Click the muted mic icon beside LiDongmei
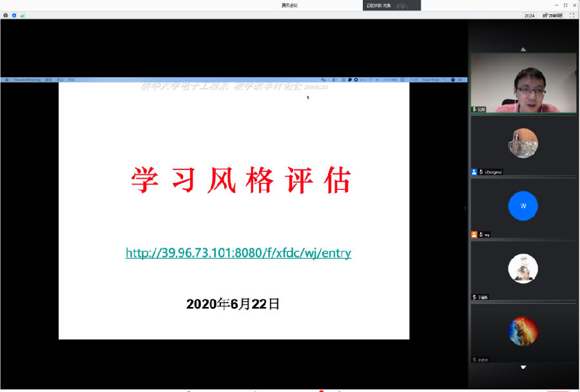Viewport: 580px width, 392px height. pyautogui.click(x=481, y=172)
